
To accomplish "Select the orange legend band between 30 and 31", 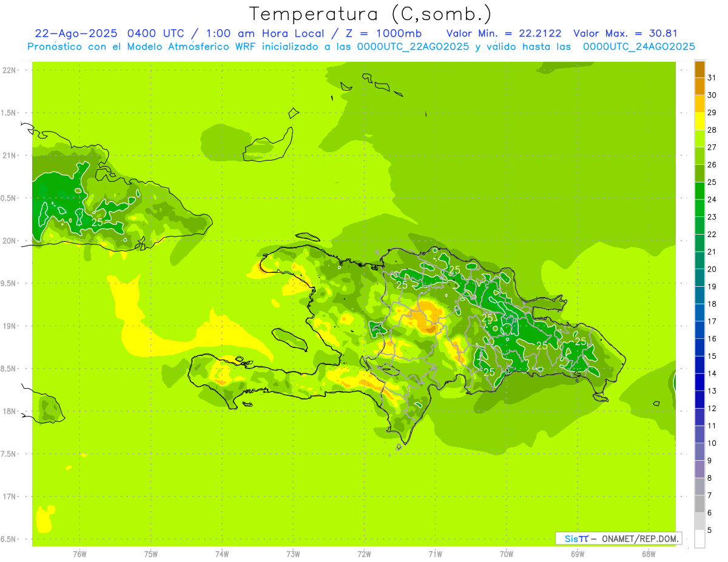I will point(699,87).
